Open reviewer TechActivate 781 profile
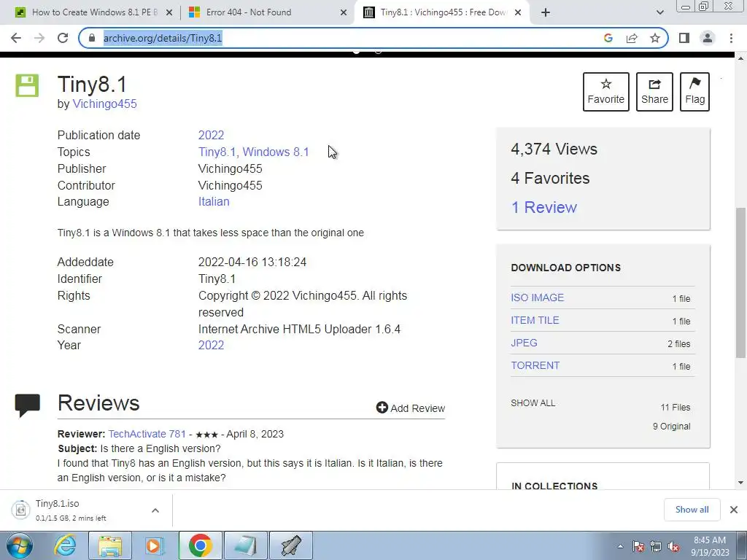This screenshot has height=560, width=747. point(147,435)
